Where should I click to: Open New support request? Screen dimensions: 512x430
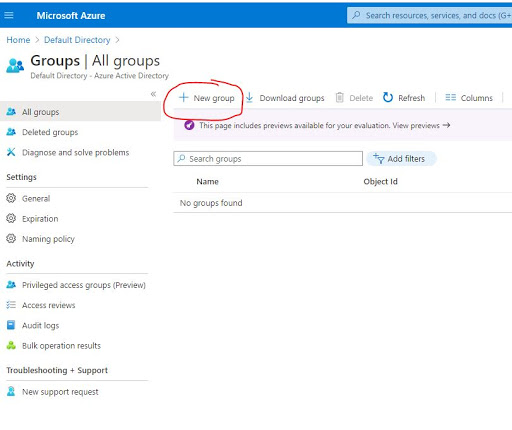[60, 392]
